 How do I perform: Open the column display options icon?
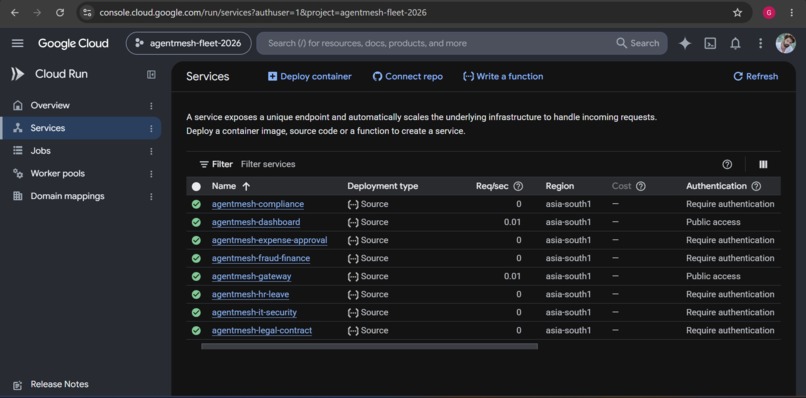(x=763, y=164)
